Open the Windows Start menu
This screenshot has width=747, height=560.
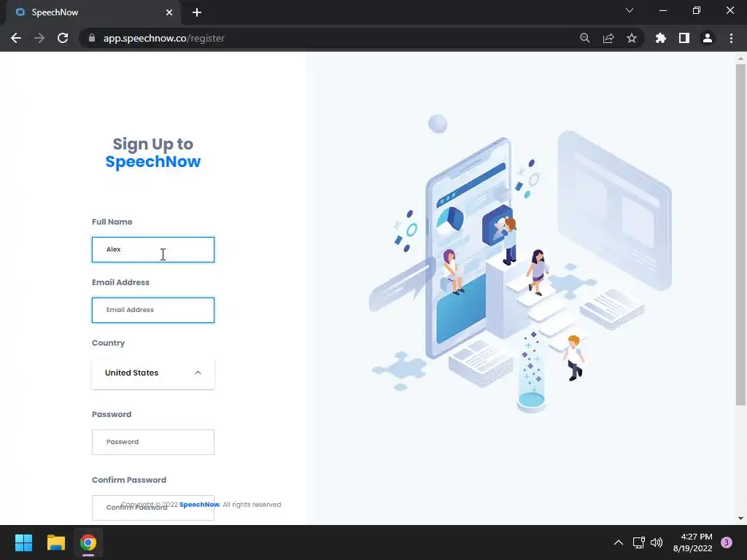point(23,542)
